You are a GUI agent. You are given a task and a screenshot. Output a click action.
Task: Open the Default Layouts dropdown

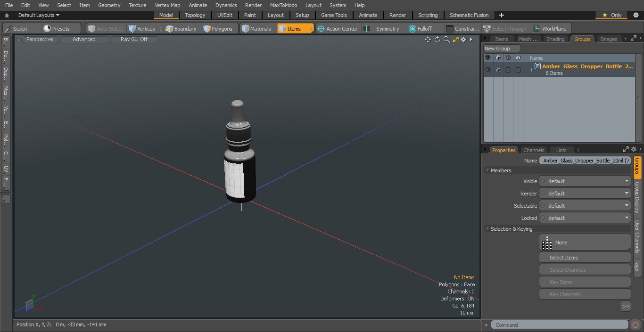pyautogui.click(x=39, y=15)
